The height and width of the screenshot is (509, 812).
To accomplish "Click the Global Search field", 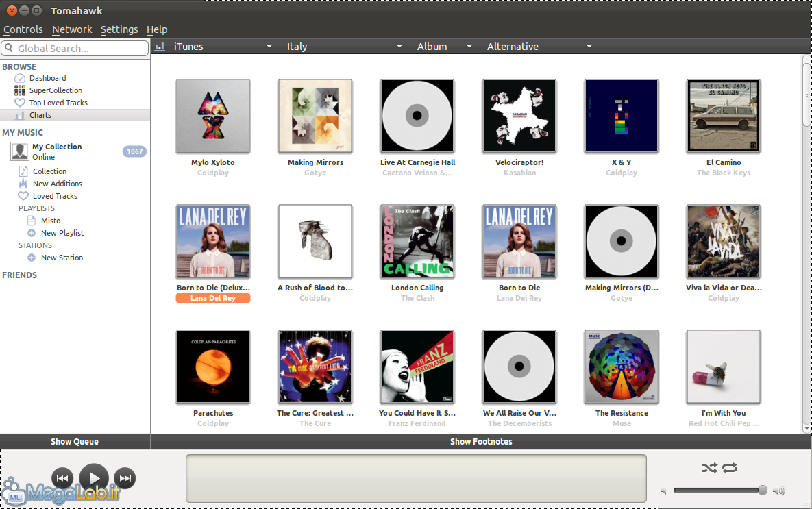I will [x=75, y=48].
